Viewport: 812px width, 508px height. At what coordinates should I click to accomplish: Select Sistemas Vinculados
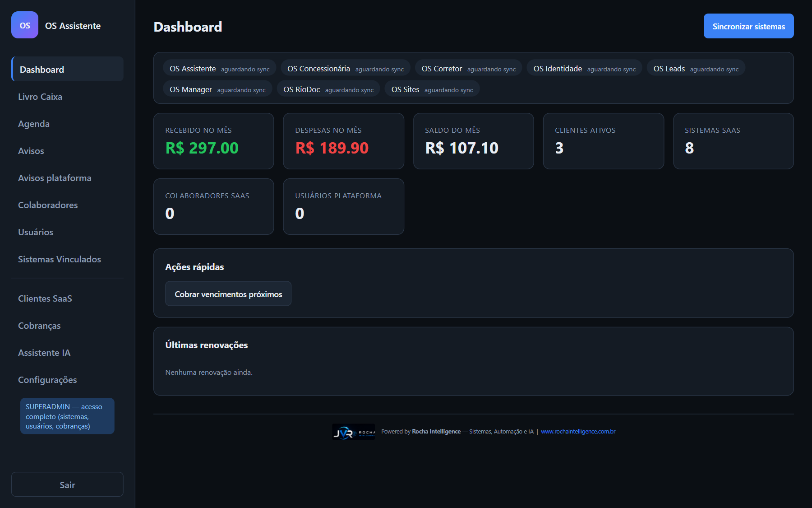[x=67, y=259]
